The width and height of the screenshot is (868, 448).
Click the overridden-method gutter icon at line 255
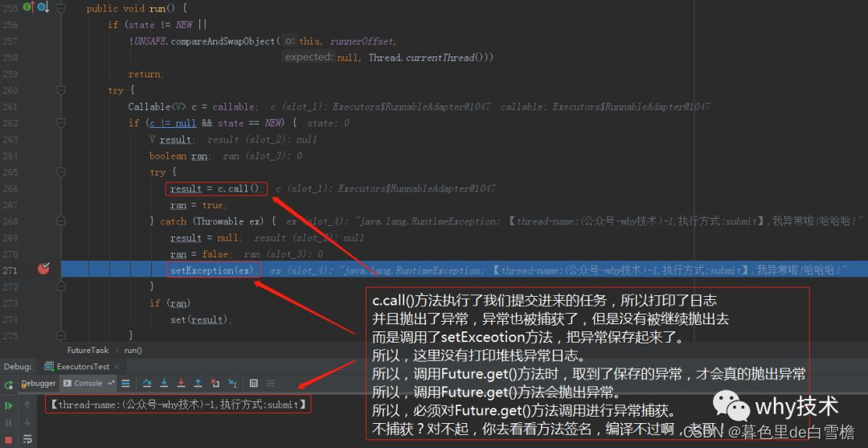[x=42, y=8]
